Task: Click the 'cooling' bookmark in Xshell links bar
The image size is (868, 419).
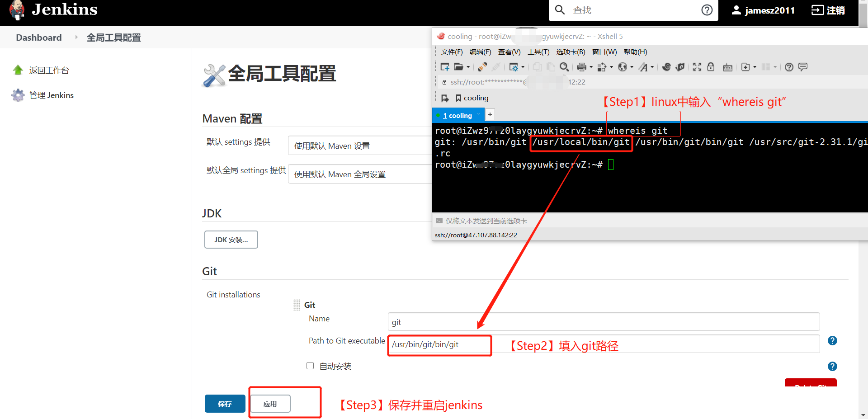Action: click(x=472, y=98)
